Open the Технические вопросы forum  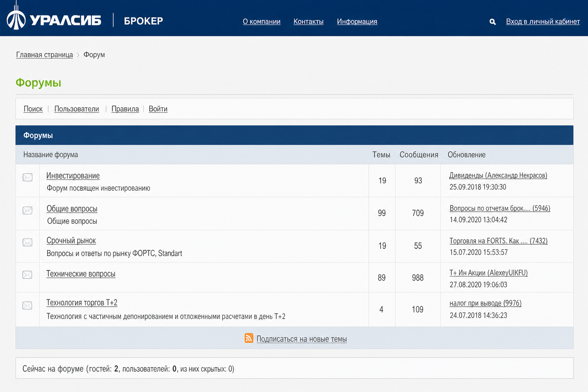[x=81, y=274]
